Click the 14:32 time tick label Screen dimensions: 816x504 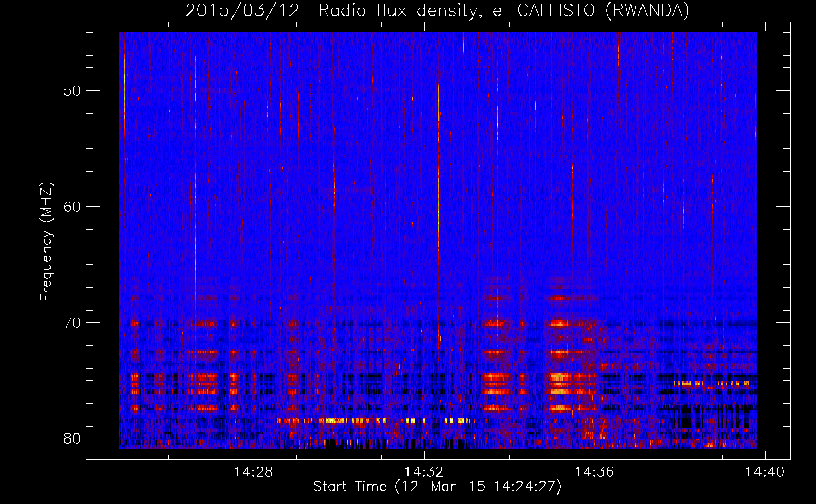point(424,472)
